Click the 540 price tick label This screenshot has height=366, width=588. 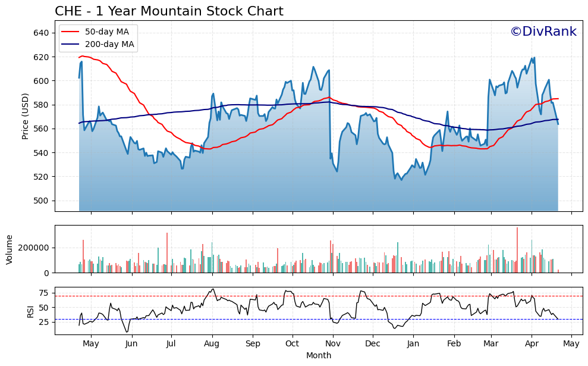[x=41, y=153]
